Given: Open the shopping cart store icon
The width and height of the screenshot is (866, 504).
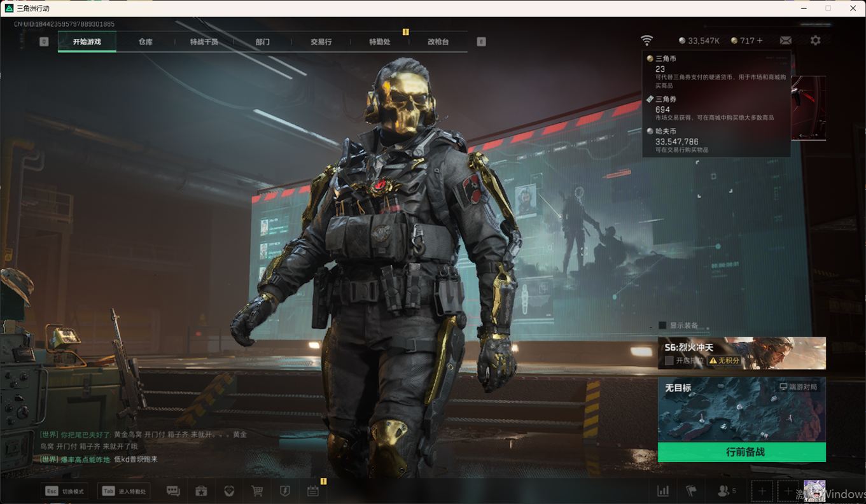Looking at the screenshot, I should 257,491.
